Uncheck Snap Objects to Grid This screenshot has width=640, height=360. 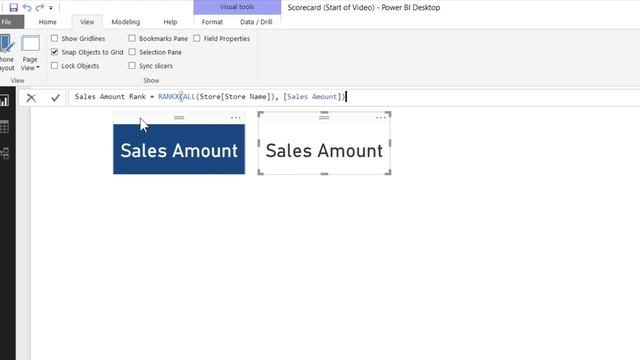(54, 52)
